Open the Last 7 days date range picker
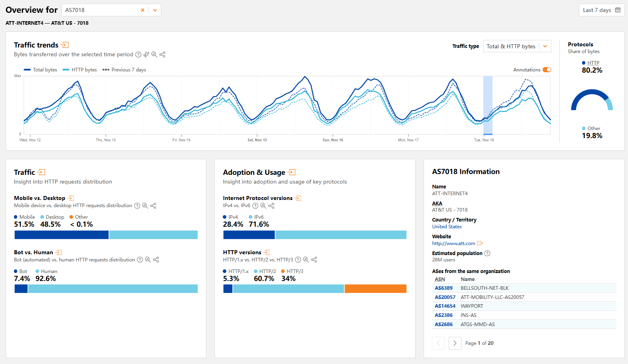The height and width of the screenshot is (364, 628). point(601,10)
